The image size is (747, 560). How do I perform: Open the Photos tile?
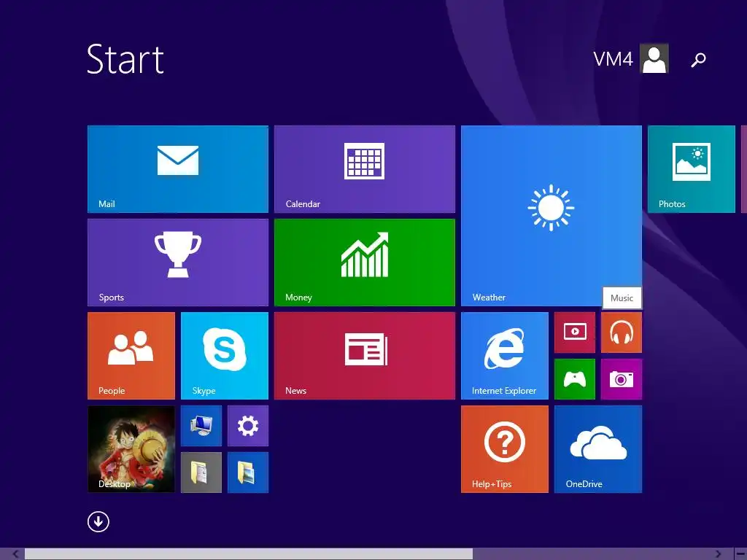click(692, 169)
